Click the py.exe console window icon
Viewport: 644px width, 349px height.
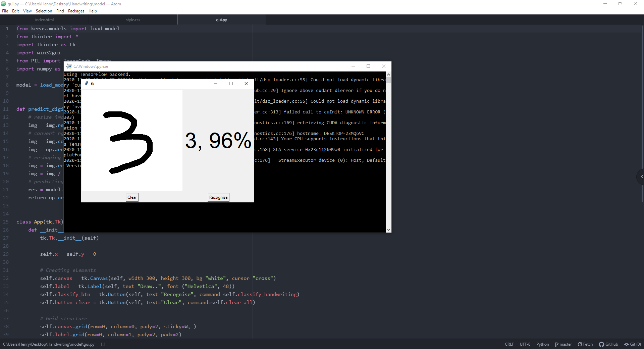[x=69, y=66]
